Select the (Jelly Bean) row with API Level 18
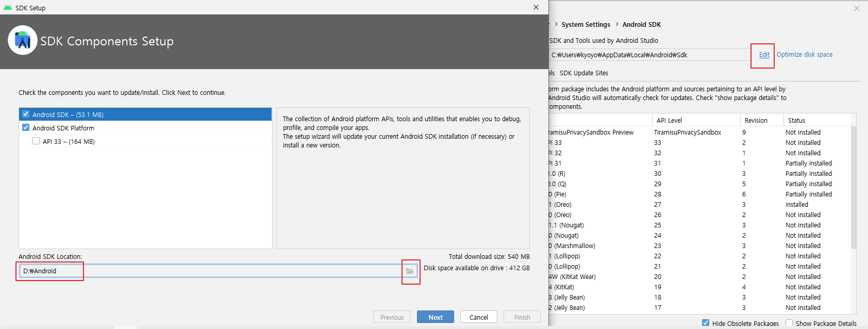Viewport: 868px width, 329px height. click(699, 298)
